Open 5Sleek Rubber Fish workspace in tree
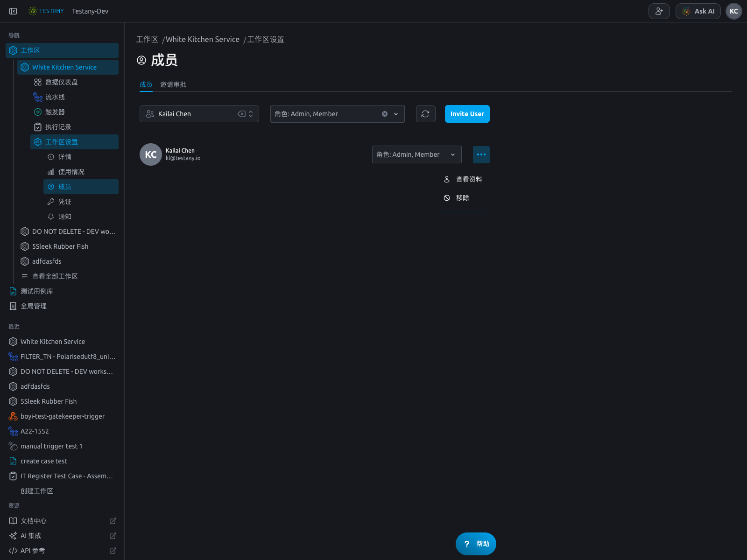This screenshot has width=747, height=560. (x=68, y=246)
